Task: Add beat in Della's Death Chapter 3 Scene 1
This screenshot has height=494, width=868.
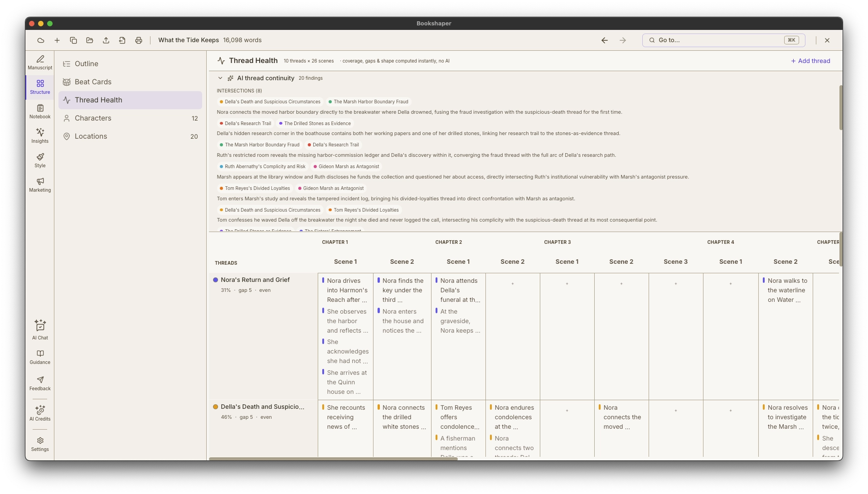Action: pos(567,411)
